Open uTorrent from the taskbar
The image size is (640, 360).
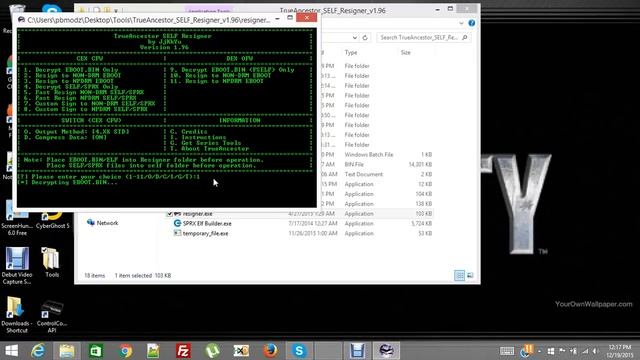212,351
